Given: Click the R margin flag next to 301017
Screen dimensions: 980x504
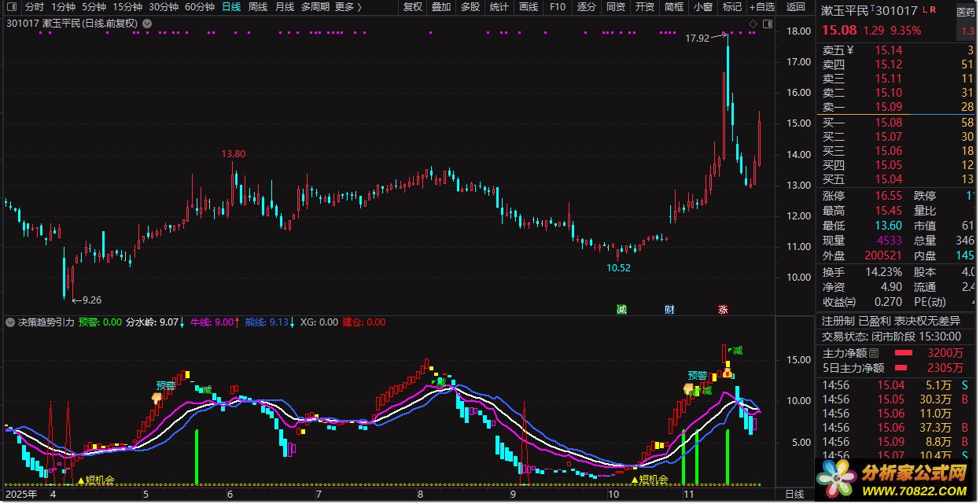Looking at the screenshot, I should (933, 9).
